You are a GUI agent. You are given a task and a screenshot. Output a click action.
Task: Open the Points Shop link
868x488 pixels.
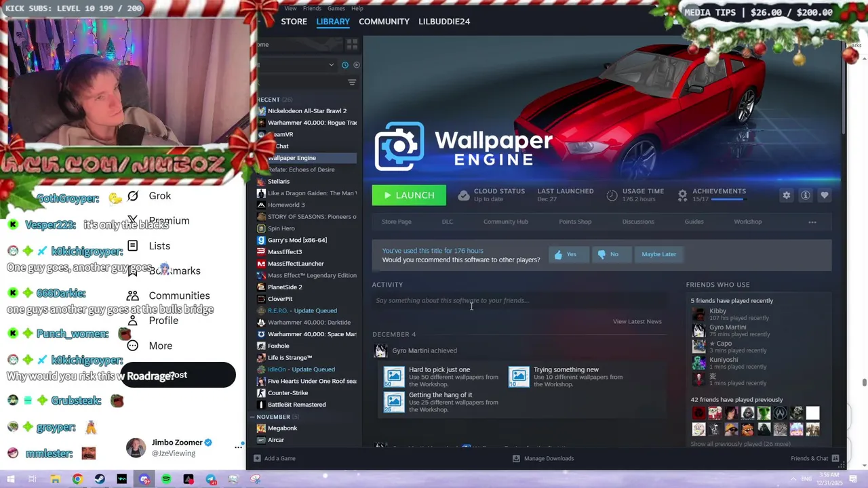click(x=575, y=222)
